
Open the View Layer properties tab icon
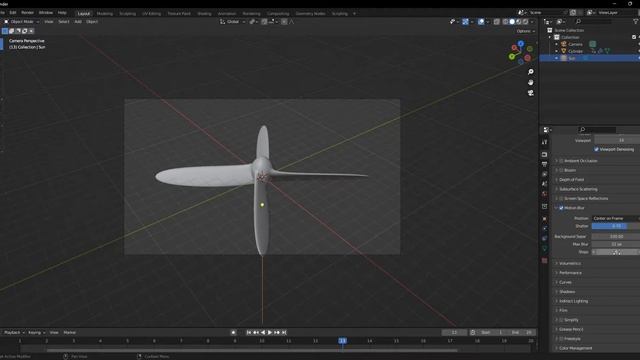pos(544,174)
